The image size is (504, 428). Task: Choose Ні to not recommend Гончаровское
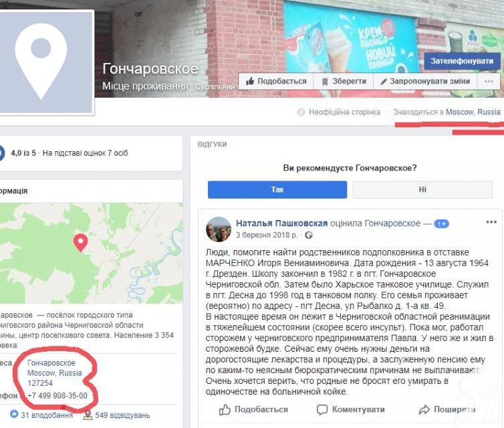pyautogui.click(x=422, y=189)
